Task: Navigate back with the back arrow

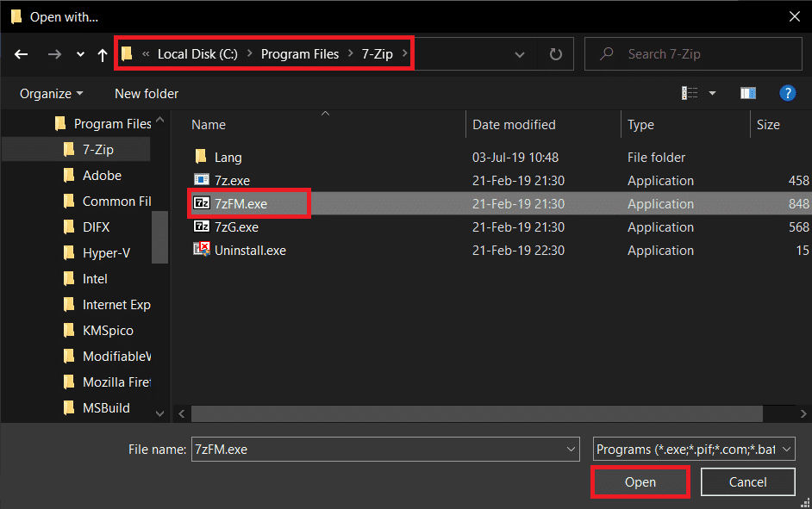Action: 21,53
